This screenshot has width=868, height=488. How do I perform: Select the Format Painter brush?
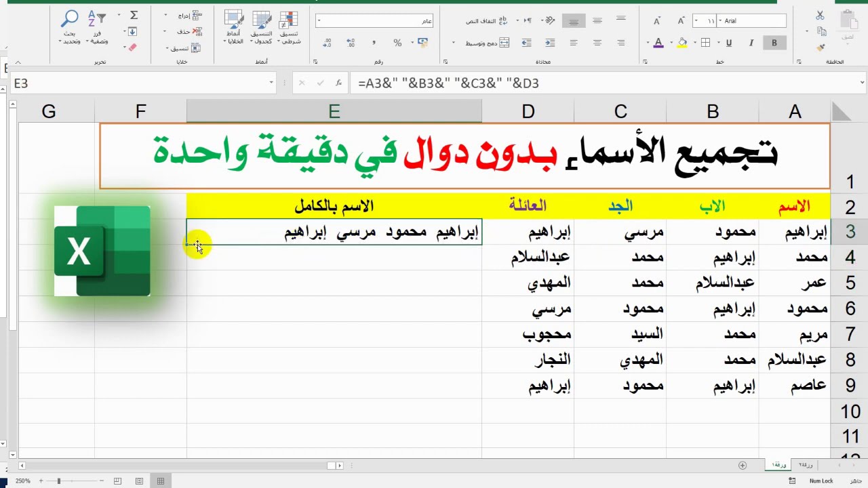click(x=821, y=47)
